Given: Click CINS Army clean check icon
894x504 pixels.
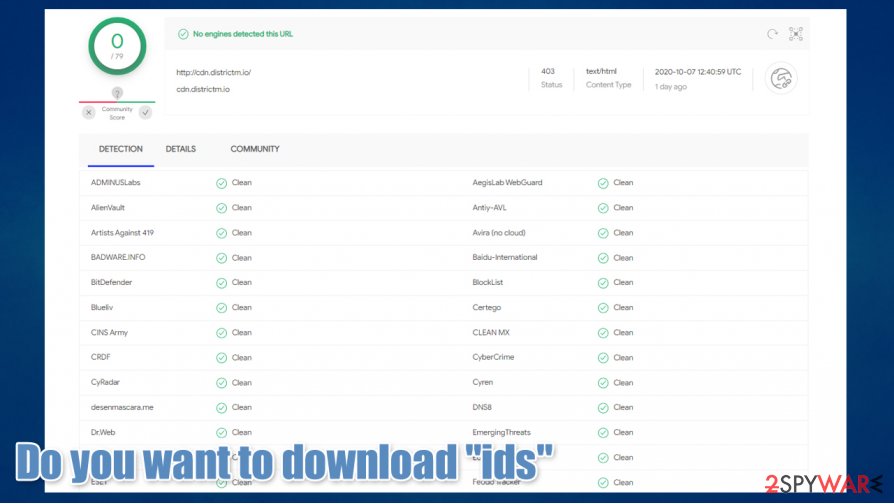Looking at the screenshot, I should coord(221,333).
